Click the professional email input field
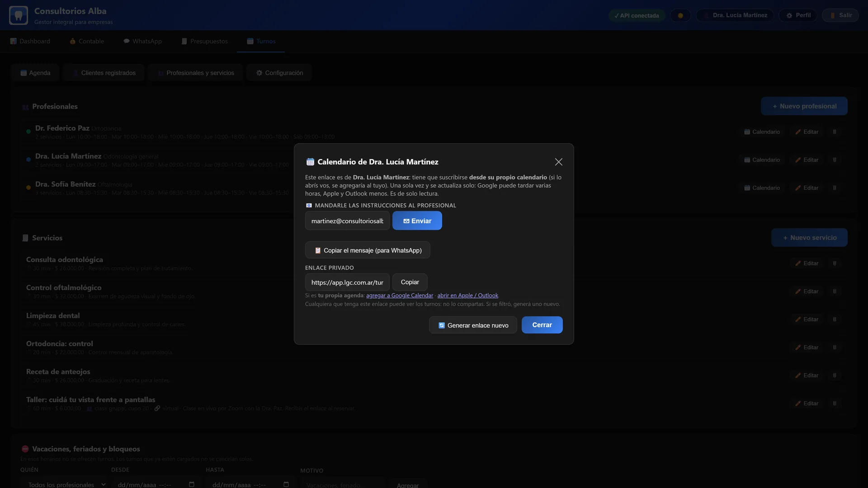 (x=347, y=221)
